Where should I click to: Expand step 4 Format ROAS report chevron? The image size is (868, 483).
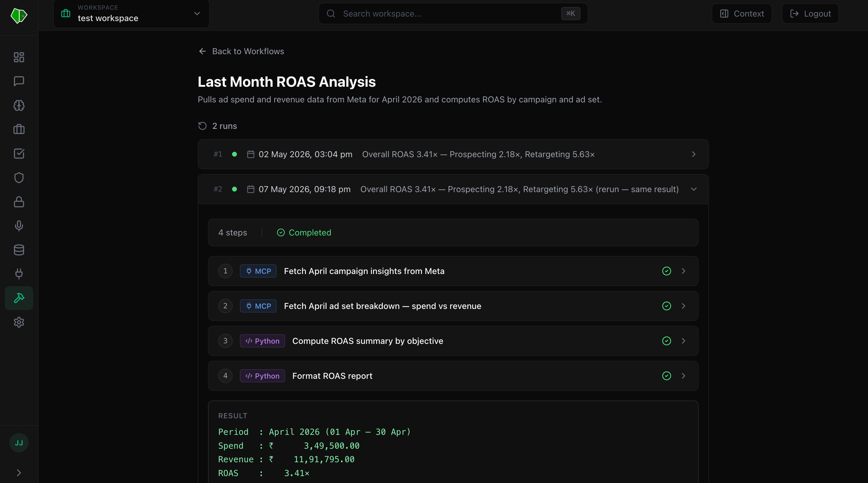tap(683, 376)
